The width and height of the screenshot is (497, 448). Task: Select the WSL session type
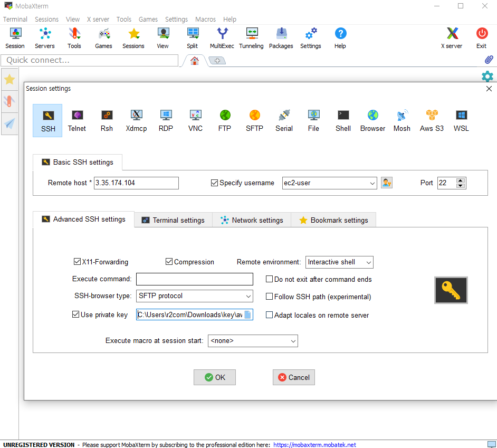click(461, 121)
